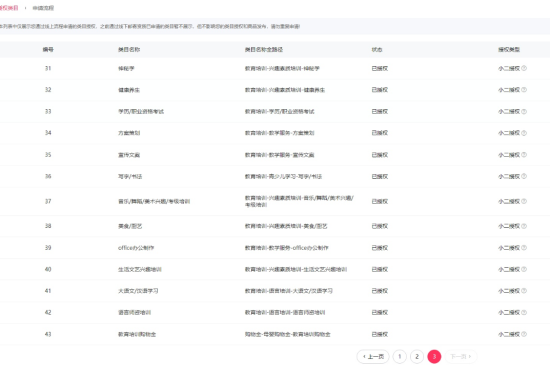
Task: Click the 已授权 status in row 39
Action: (x=380, y=248)
